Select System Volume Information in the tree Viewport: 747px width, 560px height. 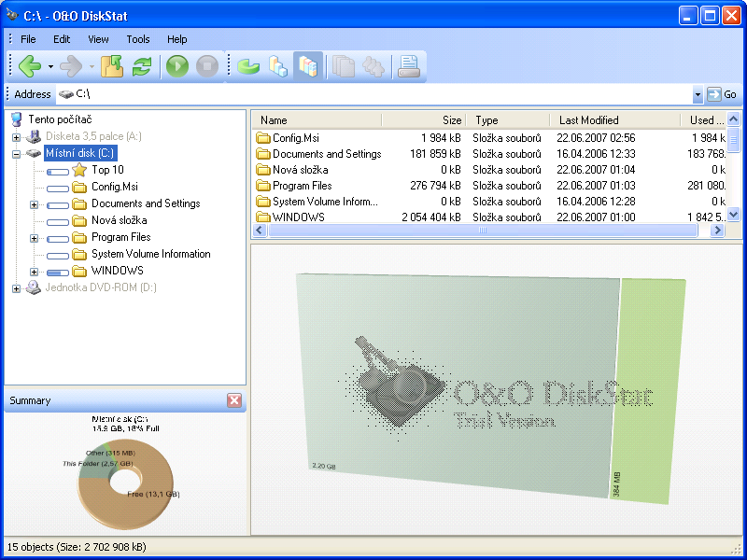tap(151, 254)
